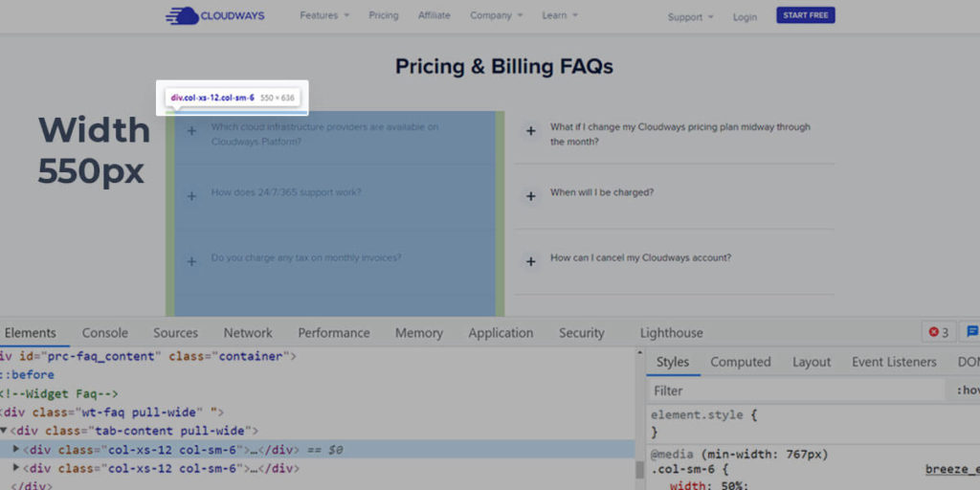Click the element.style rule block
This screenshot has height=490, width=980.
pyautogui.click(x=703, y=422)
